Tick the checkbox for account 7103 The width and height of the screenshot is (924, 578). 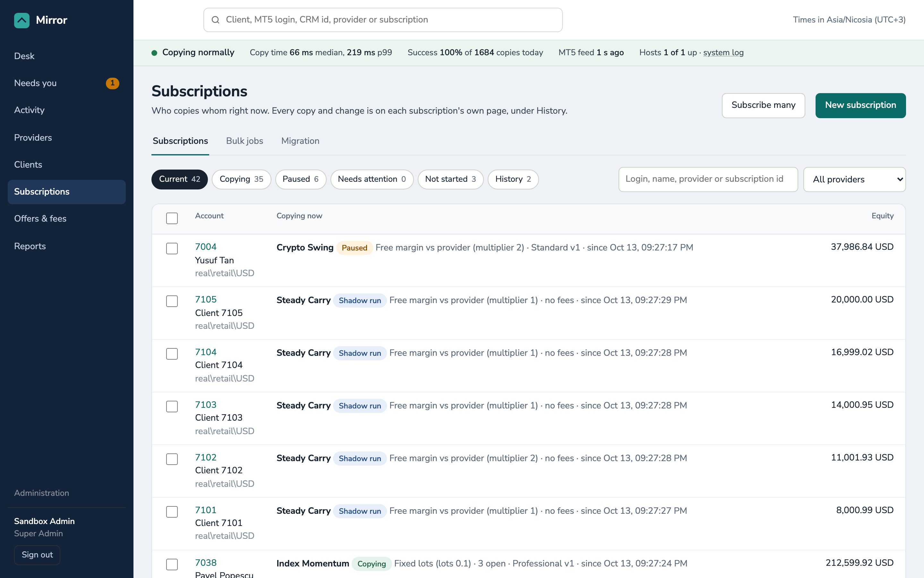172,406
